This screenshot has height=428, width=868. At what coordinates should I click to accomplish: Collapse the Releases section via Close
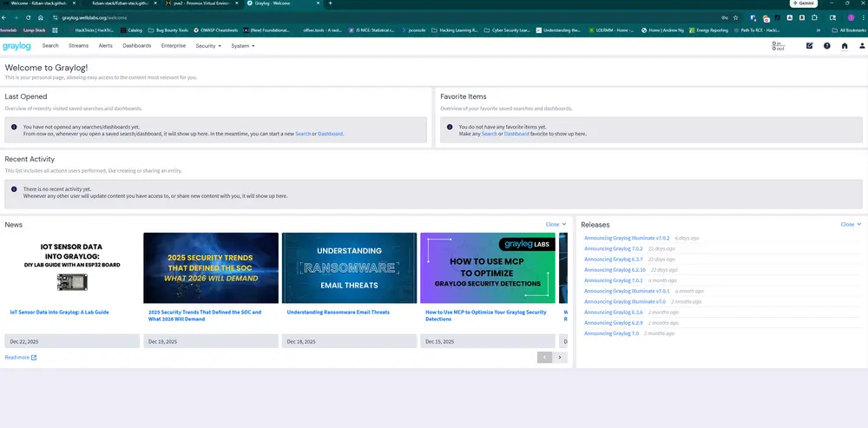[x=851, y=224]
